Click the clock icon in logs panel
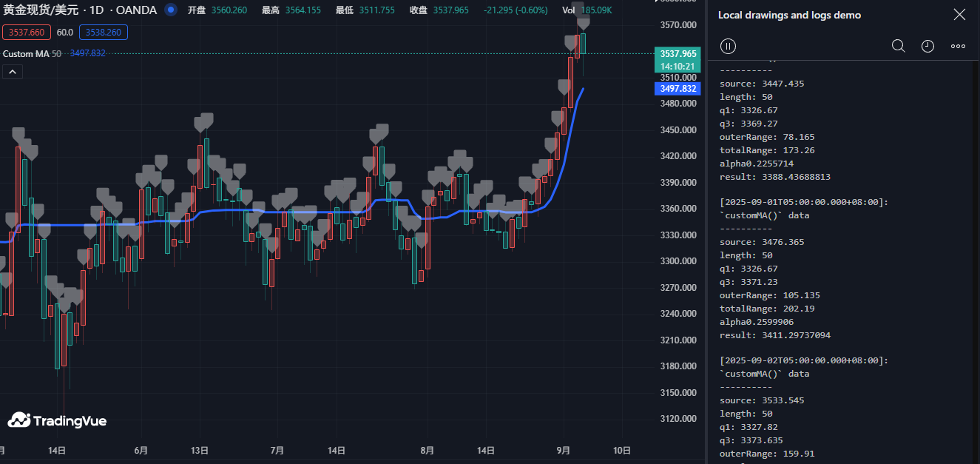Viewport: 980px width, 464px height. click(x=927, y=46)
